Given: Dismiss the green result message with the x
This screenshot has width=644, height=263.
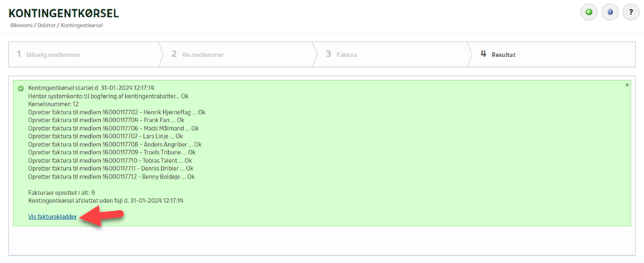Looking at the screenshot, I should [x=627, y=84].
